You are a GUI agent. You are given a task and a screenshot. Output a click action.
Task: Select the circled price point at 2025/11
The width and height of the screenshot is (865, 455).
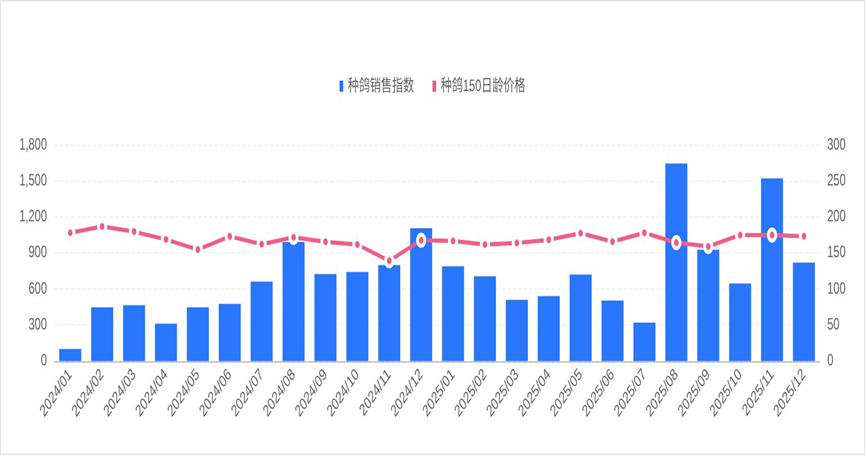772,235
